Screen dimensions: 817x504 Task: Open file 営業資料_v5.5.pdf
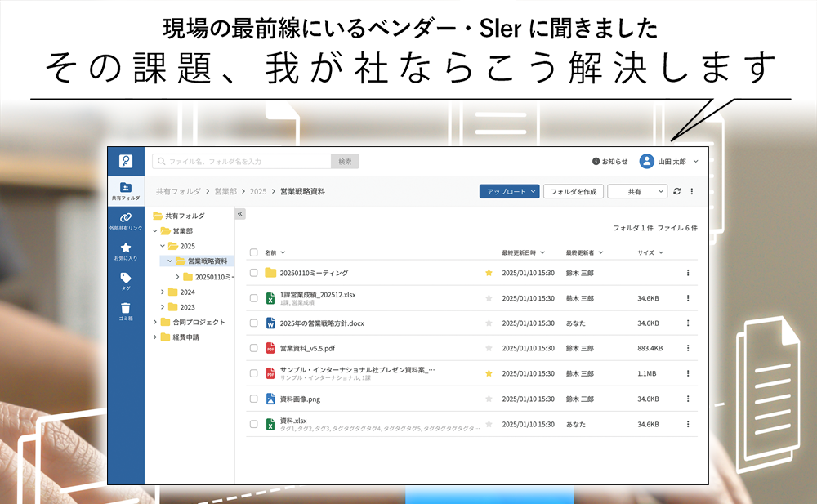(307, 348)
